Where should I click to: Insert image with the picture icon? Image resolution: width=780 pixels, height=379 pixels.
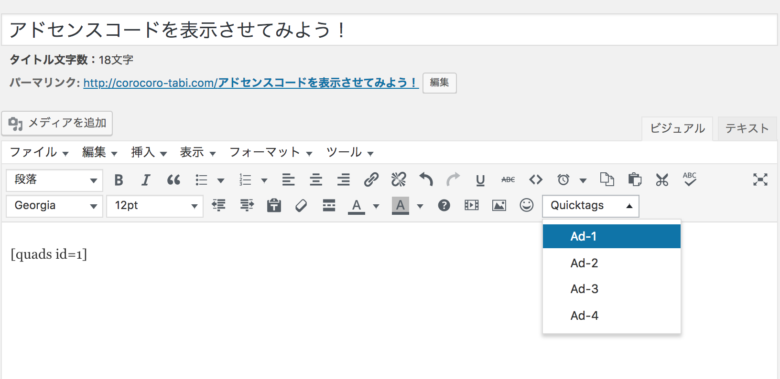click(499, 205)
